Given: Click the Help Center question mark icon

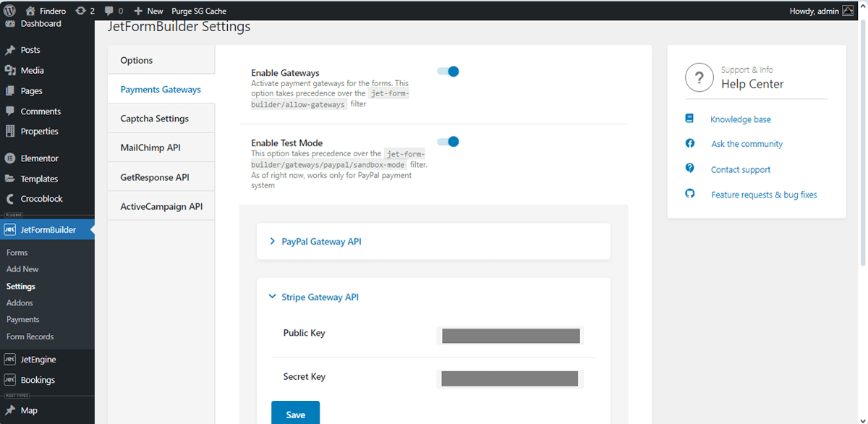Looking at the screenshot, I should tap(699, 77).
